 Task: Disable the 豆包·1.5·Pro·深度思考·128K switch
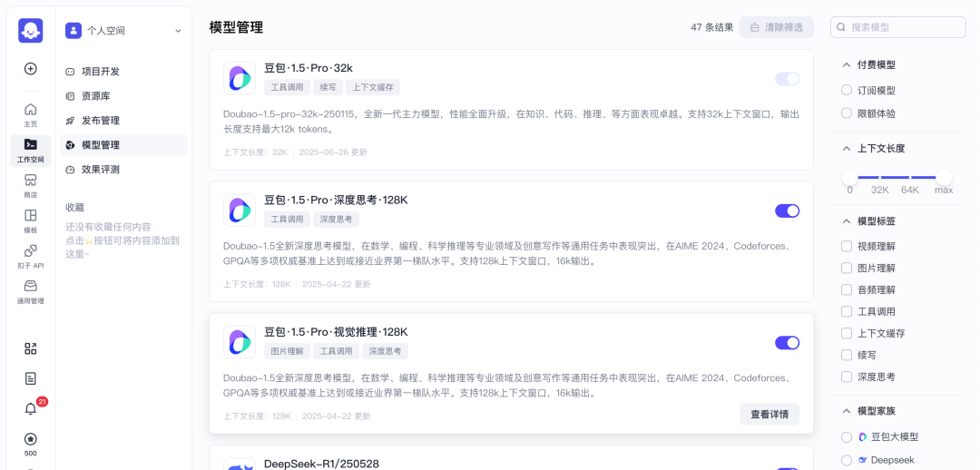tap(787, 211)
